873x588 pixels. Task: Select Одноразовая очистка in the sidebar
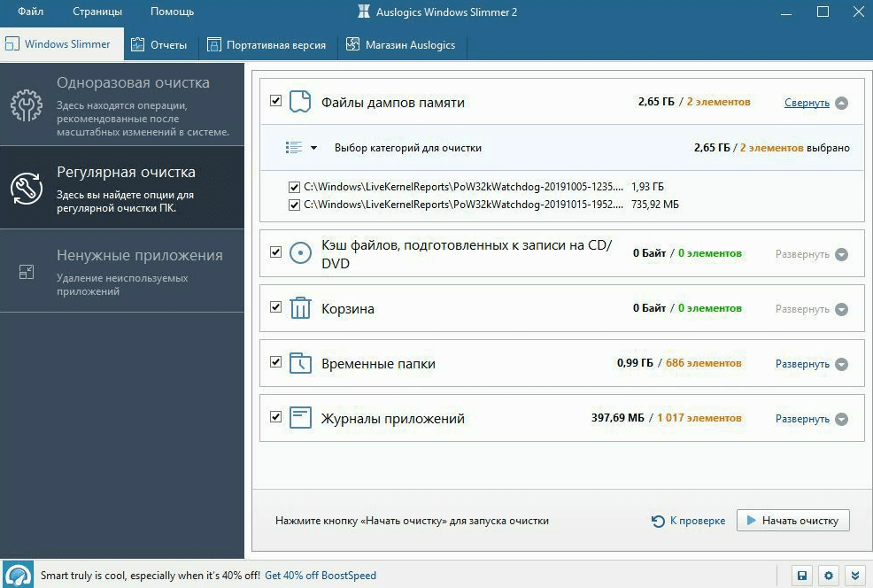click(x=122, y=104)
